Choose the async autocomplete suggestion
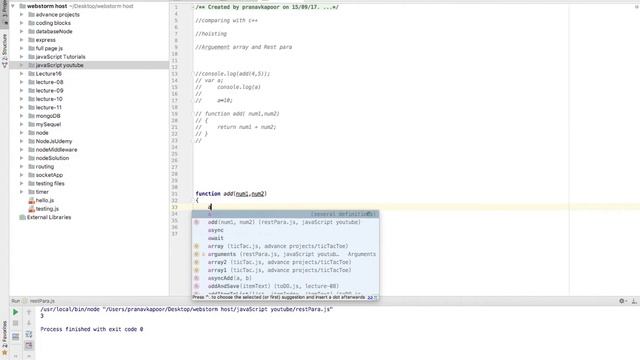 pos(285,230)
